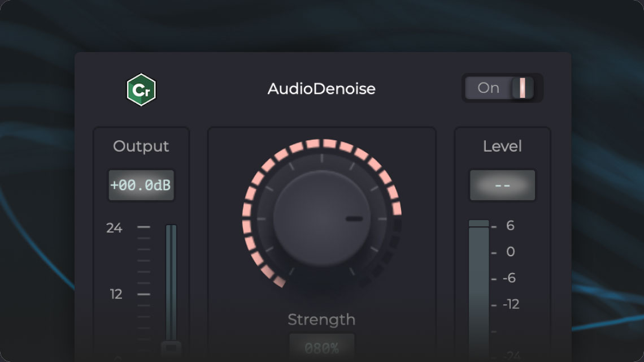Image resolution: width=644 pixels, height=362 pixels.
Task: Click the -12 mark on Level scale
Action: coord(511,304)
